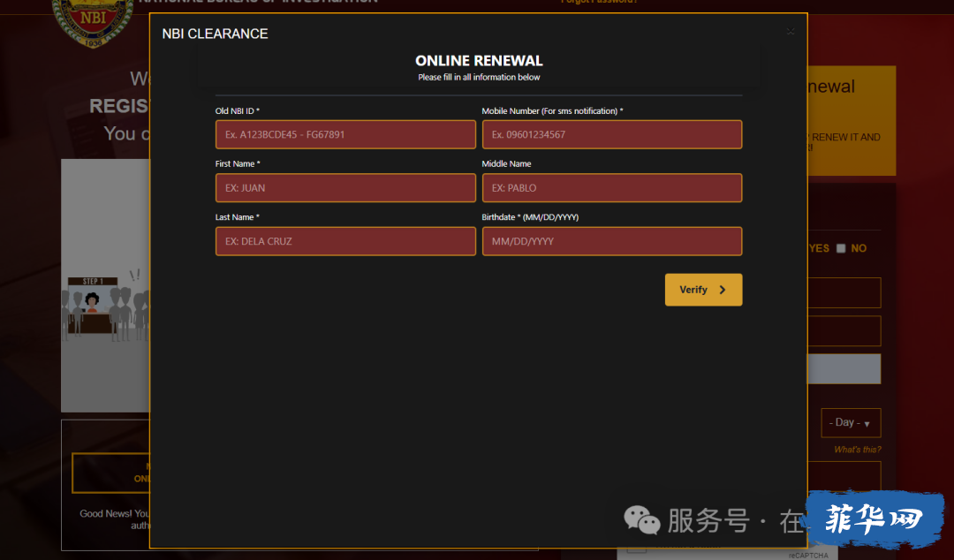Click the Verify button
The width and height of the screenshot is (954, 560).
(703, 290)
